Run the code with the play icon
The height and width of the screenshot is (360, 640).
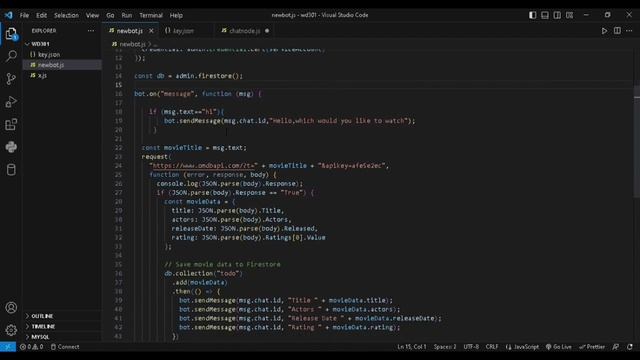pyautogui.click(x=604, y=31)
